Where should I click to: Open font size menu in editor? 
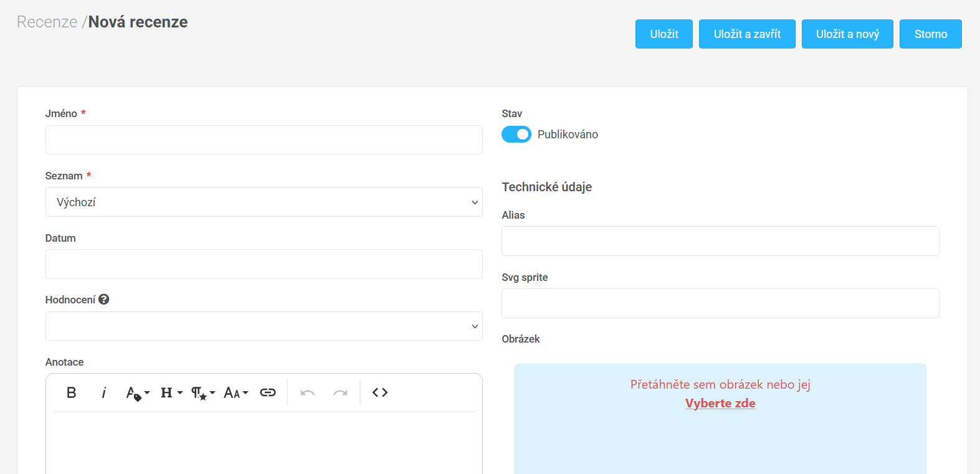click(235, 393)
